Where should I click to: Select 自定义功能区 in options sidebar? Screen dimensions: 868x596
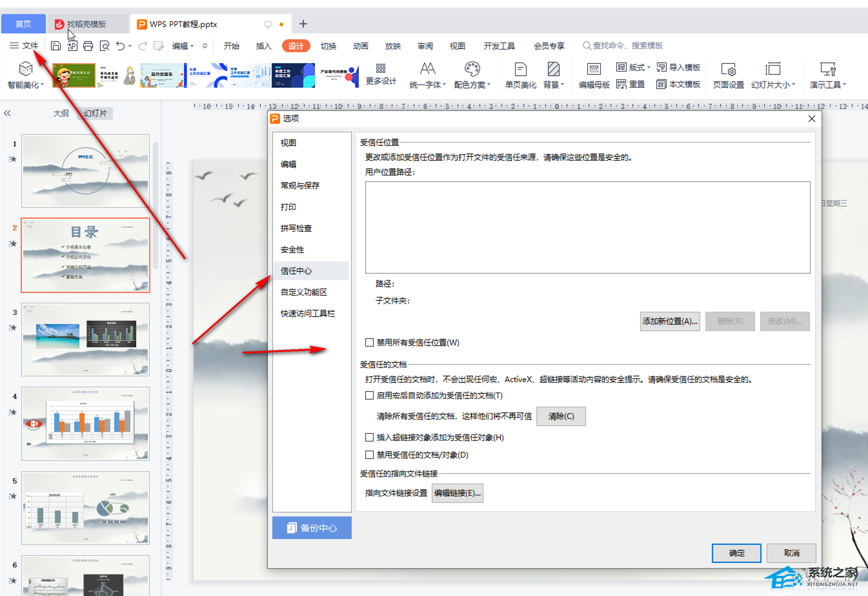point(311,293)
